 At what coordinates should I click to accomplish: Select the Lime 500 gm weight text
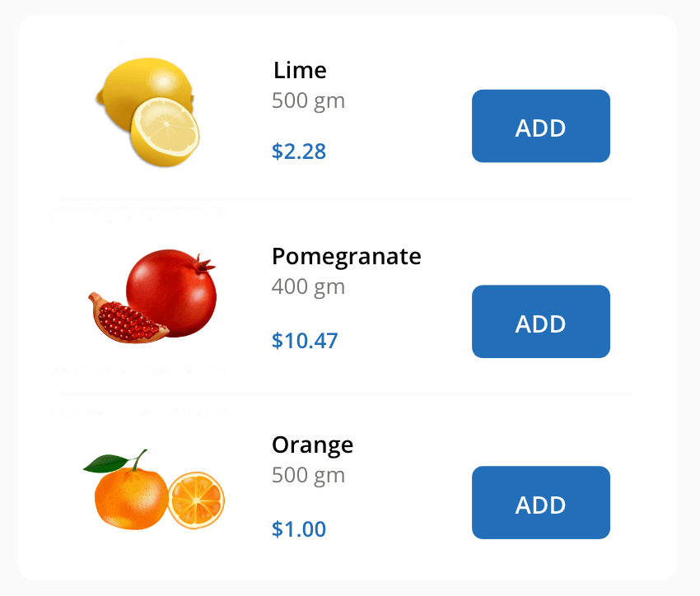308,101
